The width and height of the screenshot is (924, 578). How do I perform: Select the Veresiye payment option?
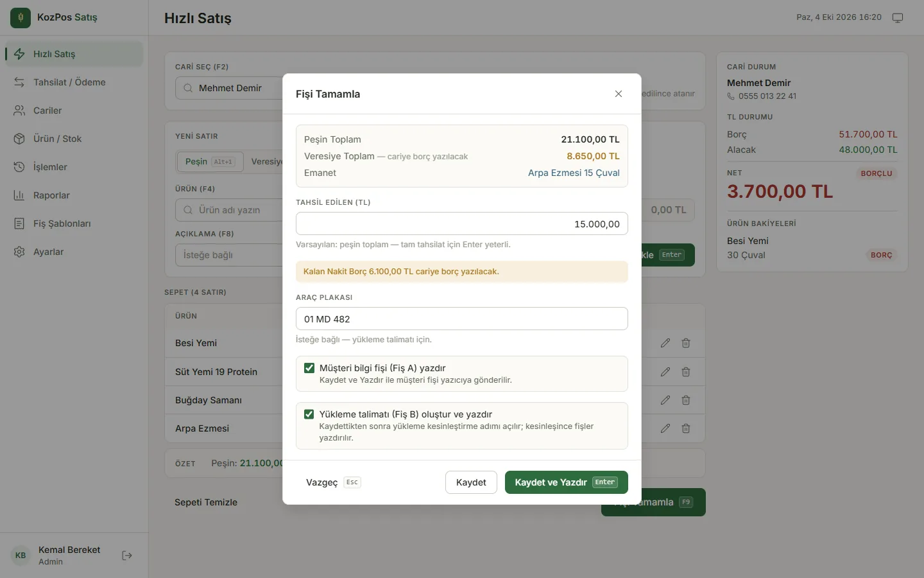[x=267, y=161]
